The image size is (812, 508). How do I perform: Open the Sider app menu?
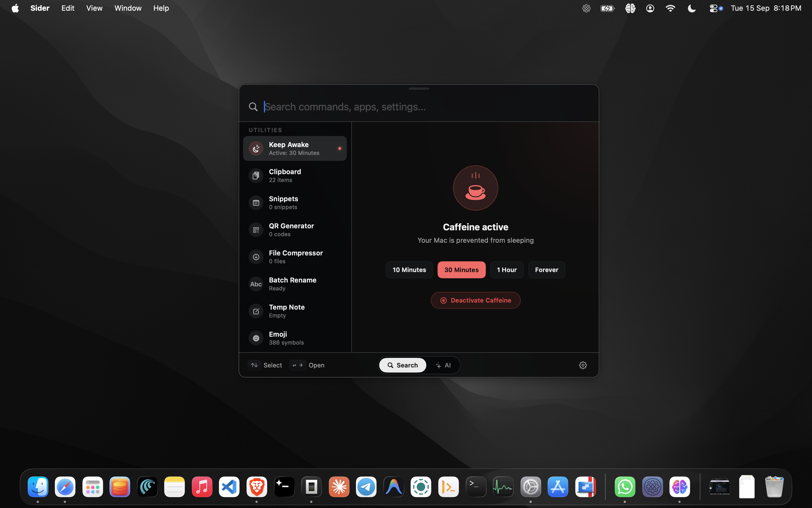pyautogui.click(x=40, y=8)
